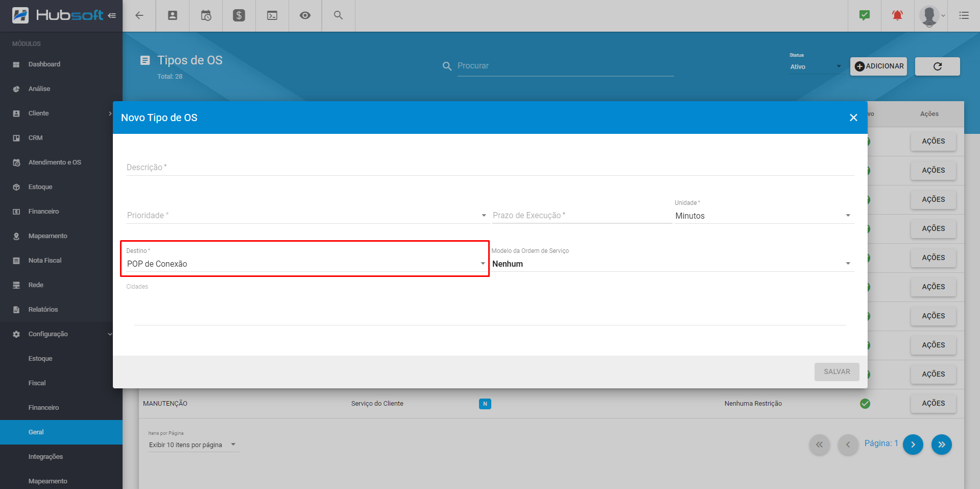Select Integrações under Configuração
This screenshot has height=489, width=980.
tap(61, 457)
